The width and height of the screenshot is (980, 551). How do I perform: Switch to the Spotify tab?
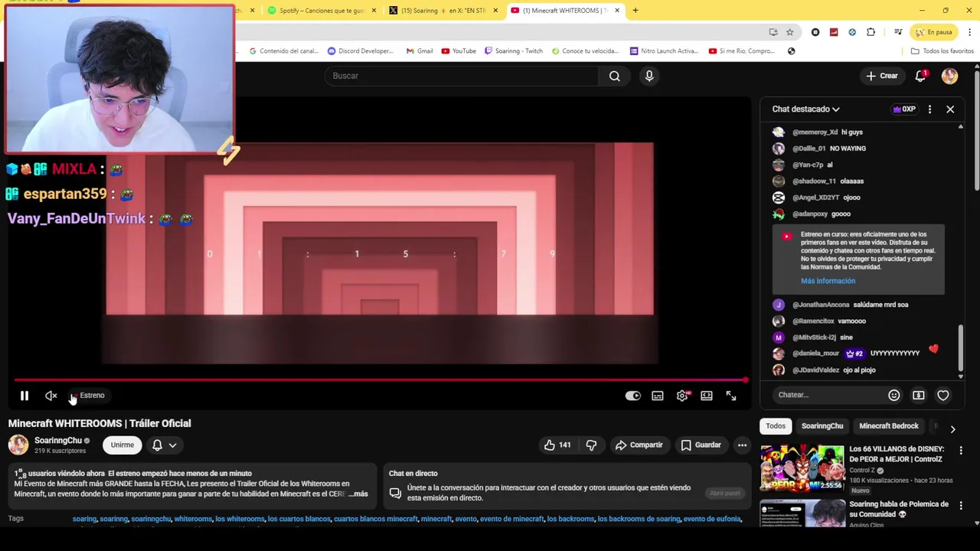[x=320, y=11]
